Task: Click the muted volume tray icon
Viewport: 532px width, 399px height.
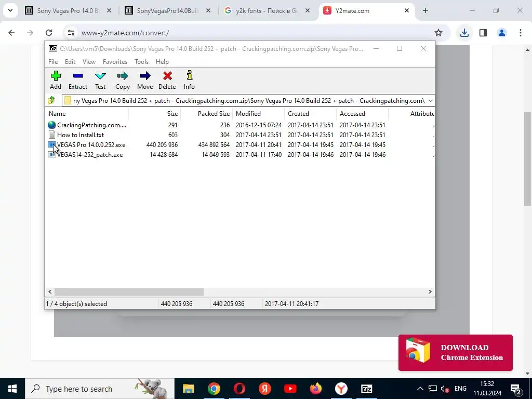Action: [x=445, y=389]
